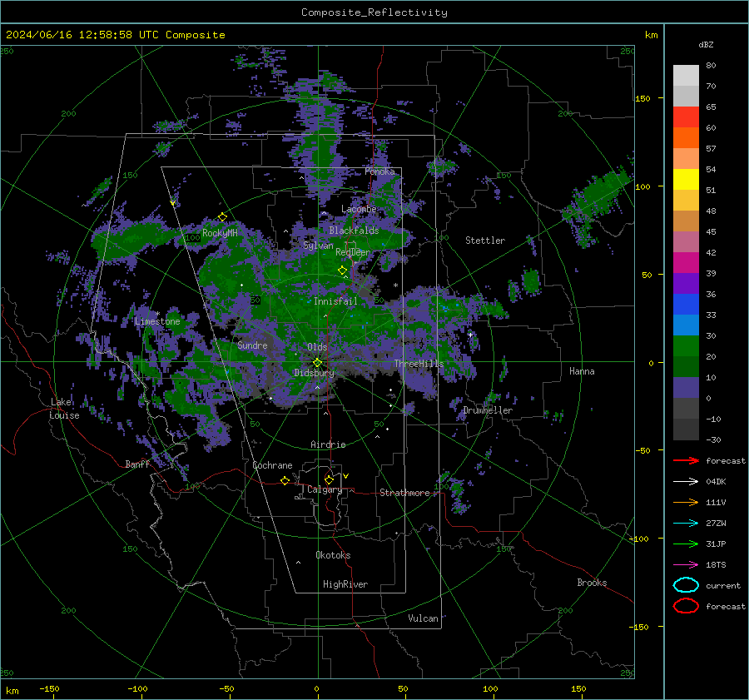Click the Limestone label
Image resolution: width=749 pixels, height=700 pixels.
(x=157, y=321)
